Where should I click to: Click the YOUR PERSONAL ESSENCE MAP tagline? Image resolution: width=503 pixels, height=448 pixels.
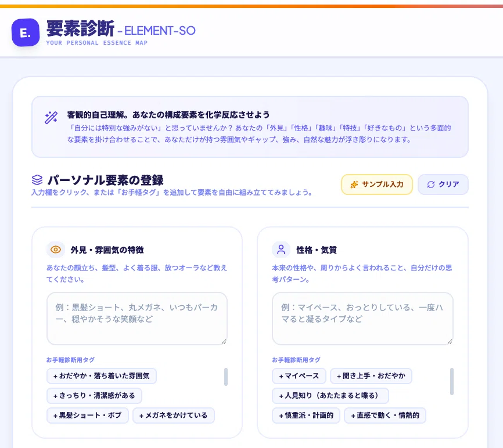pyautogui.click(x=96, y=43)
